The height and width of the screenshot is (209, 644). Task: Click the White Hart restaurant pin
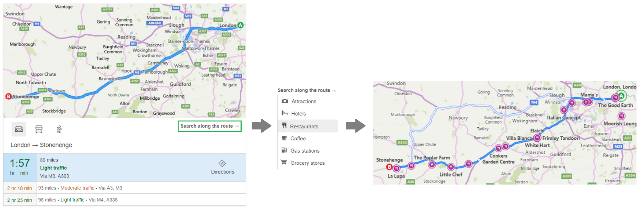[537, 139]
